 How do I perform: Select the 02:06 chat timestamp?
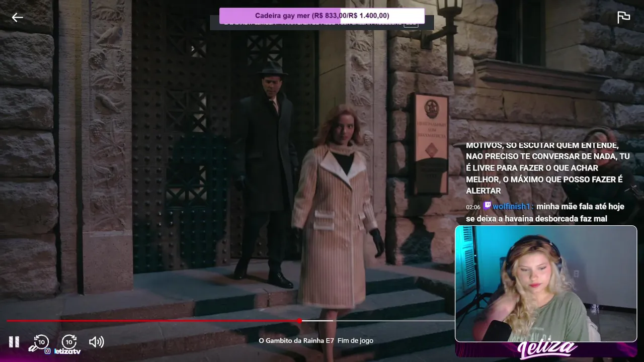[473, 207]
